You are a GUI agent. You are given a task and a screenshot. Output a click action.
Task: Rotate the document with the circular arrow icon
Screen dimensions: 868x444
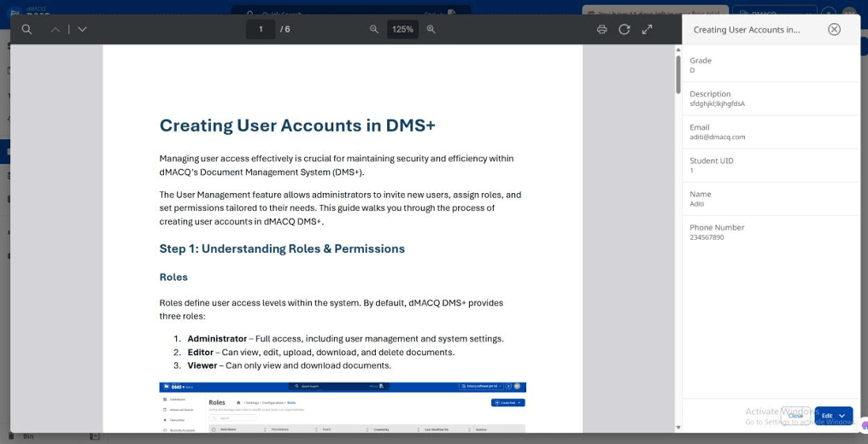point(625,29)
